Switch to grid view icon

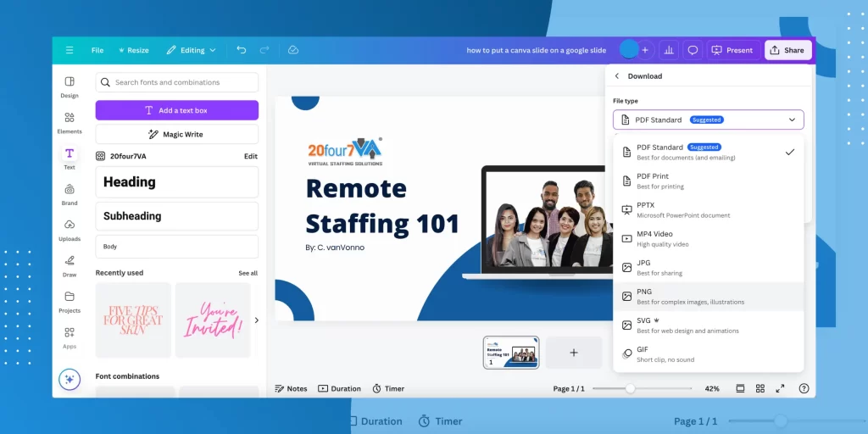point(759,388)
